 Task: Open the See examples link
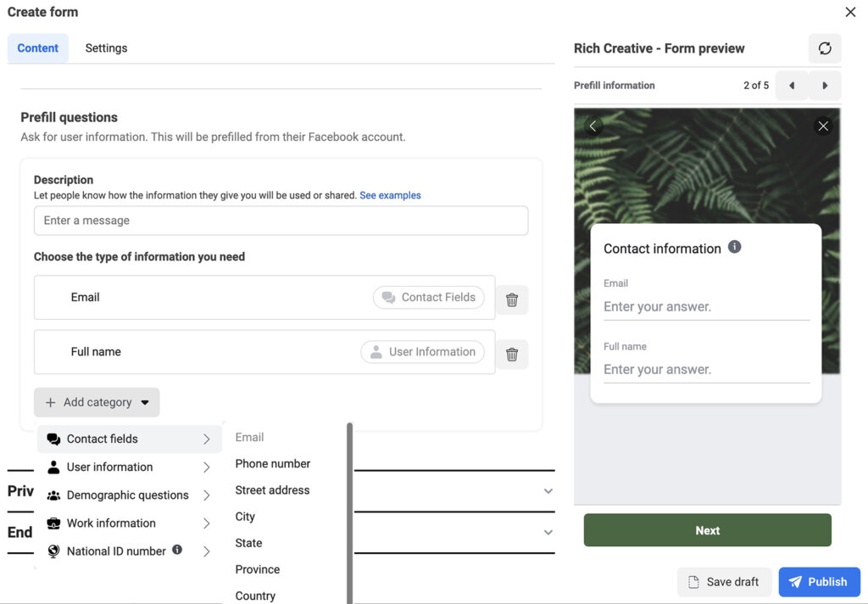tap(390, 194)
